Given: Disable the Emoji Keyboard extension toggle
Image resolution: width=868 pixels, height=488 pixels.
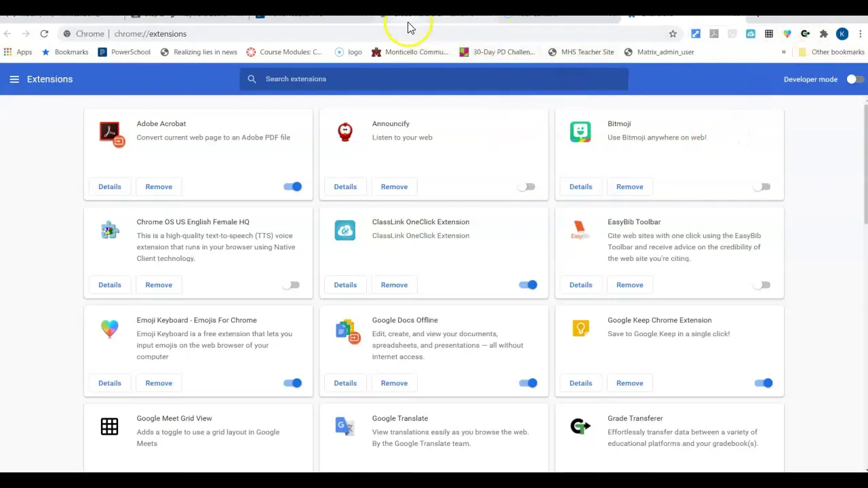Looking at the screenshot, I should [293, 383].
